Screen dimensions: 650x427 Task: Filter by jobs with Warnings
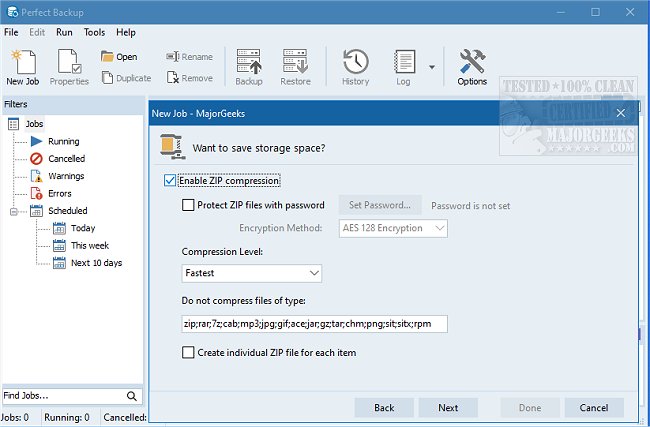[x=66, y=176]
